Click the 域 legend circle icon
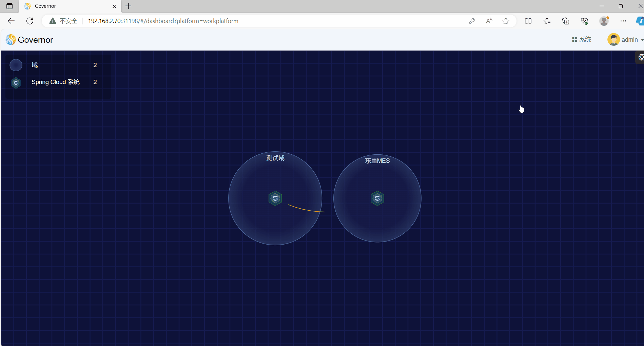This screenshot has width=644, height=346. [x=16, y=65]
